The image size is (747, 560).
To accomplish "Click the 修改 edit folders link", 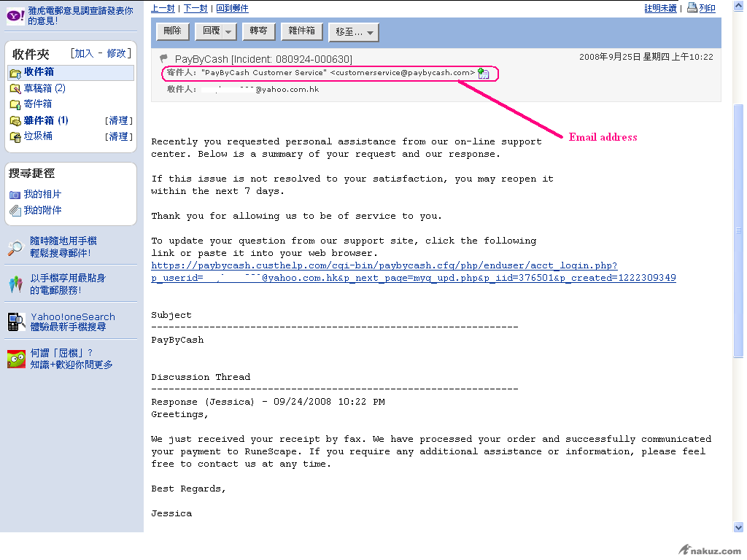I will click(116, 53).
